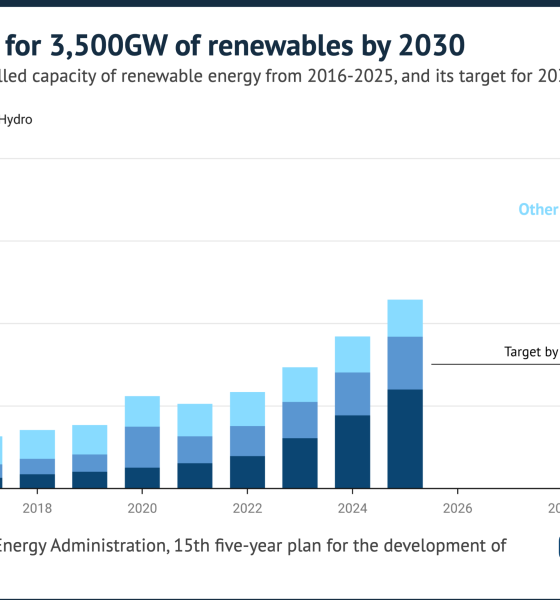Select the dark blue segment of the 2024 bar
Screen dimensions: 560x600
pyautogui.click(x=353, y=452)
